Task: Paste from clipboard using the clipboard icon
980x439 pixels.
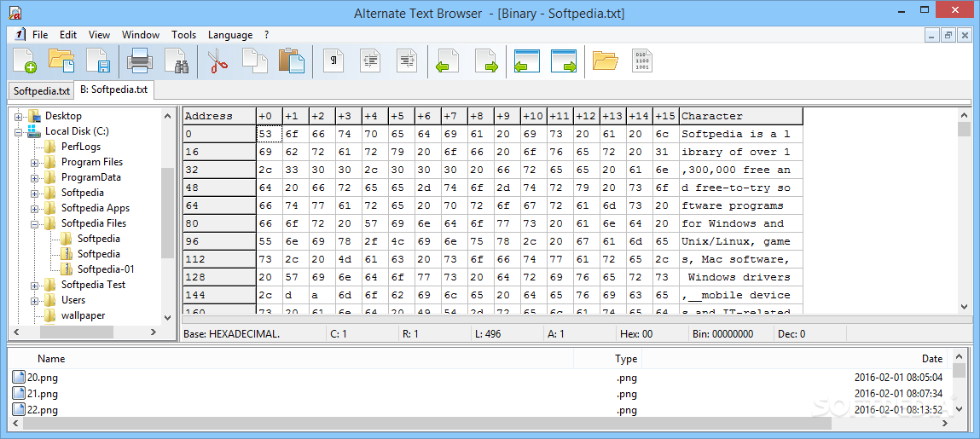Action: 292,61
